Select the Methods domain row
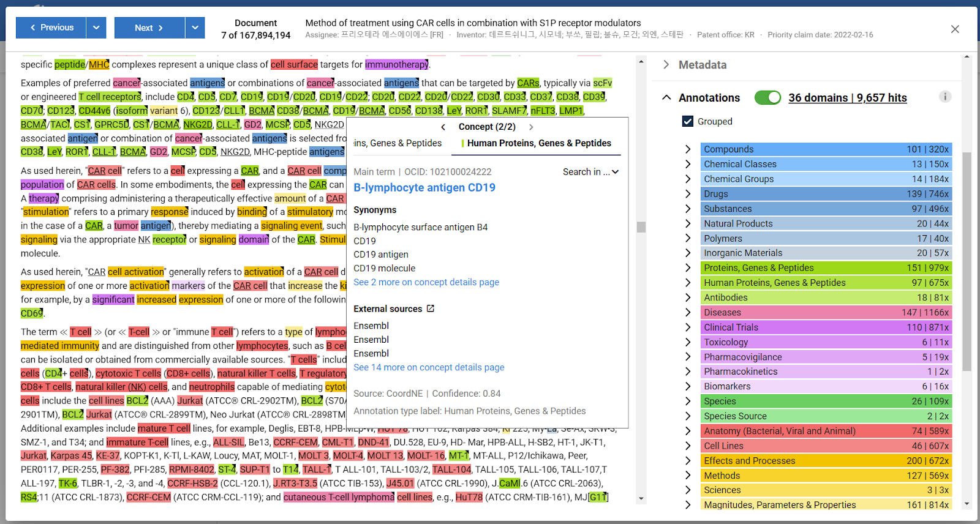This screenshot has height=524, width=980. pyautogui.click(x=826, y=475)
